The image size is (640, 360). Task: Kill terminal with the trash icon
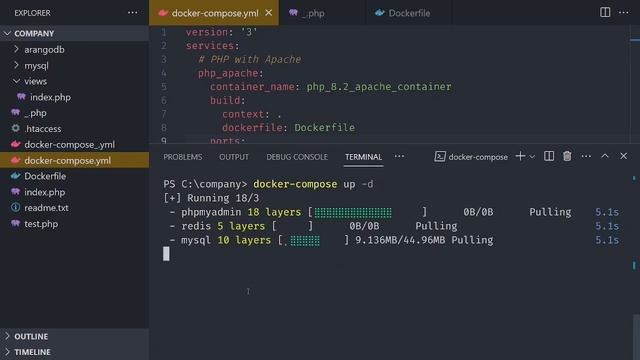(x=567, y=156)
